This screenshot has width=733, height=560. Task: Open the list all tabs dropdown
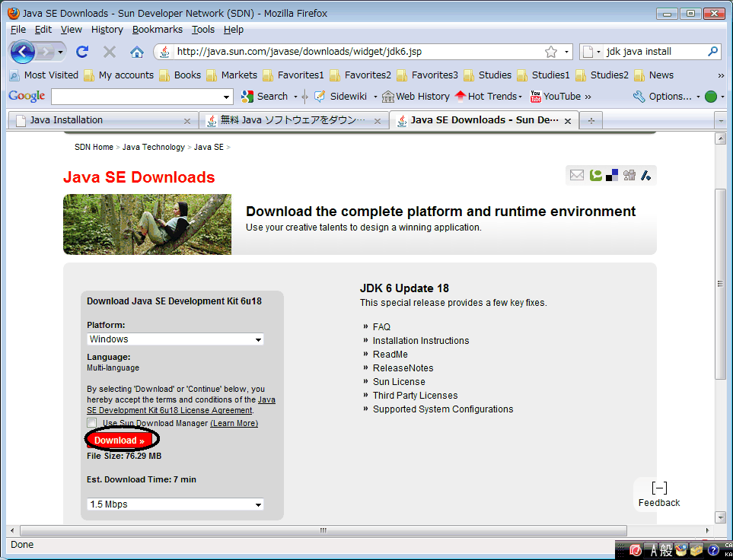pos(721,121)
